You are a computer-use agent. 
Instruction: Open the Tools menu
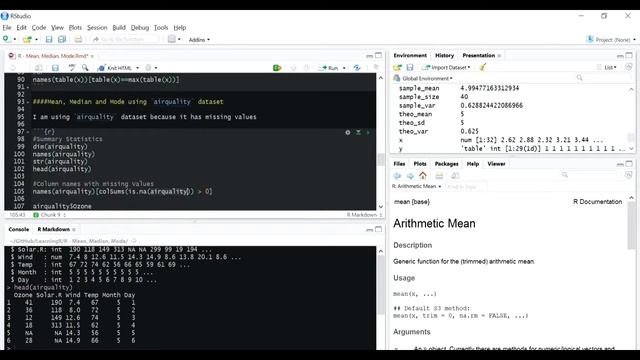click(161, 27)
